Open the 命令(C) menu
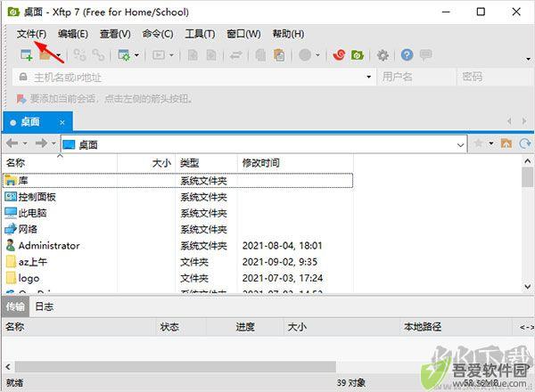Image resolution: width=535 pixels, height=392 pixels. (x=158, y=34)
